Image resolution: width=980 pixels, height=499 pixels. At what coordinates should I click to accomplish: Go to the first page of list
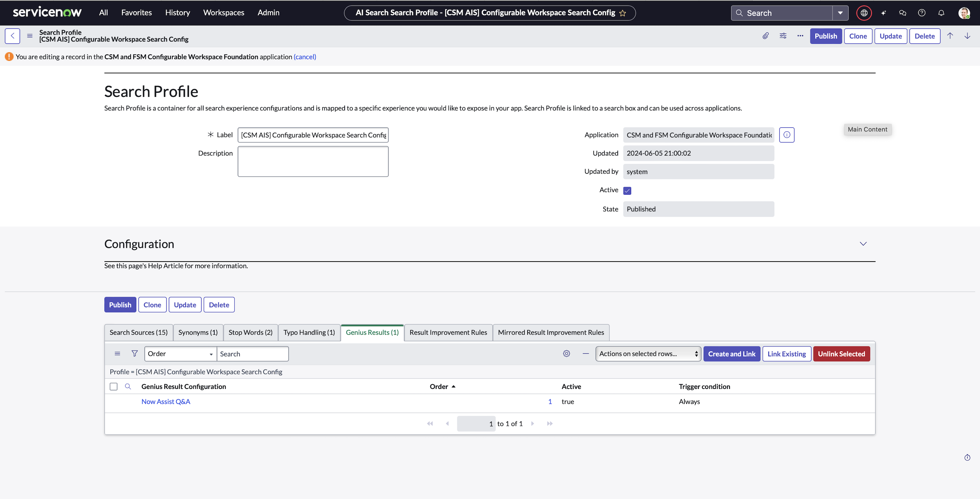click(x=430, y=424)
